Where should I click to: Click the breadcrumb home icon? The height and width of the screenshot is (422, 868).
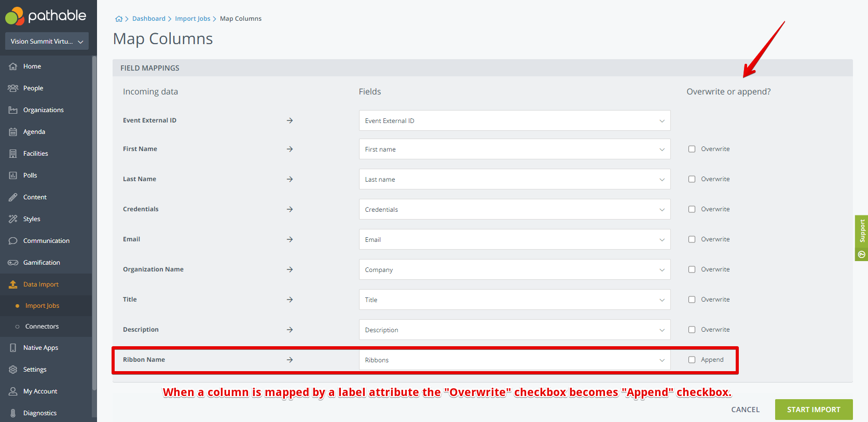click(x=119, y=19)
